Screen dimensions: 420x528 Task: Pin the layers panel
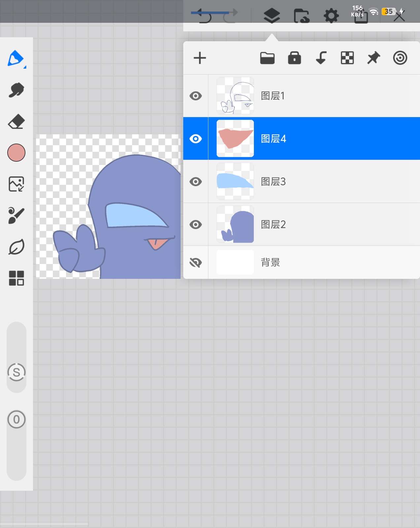coord(374,58)
